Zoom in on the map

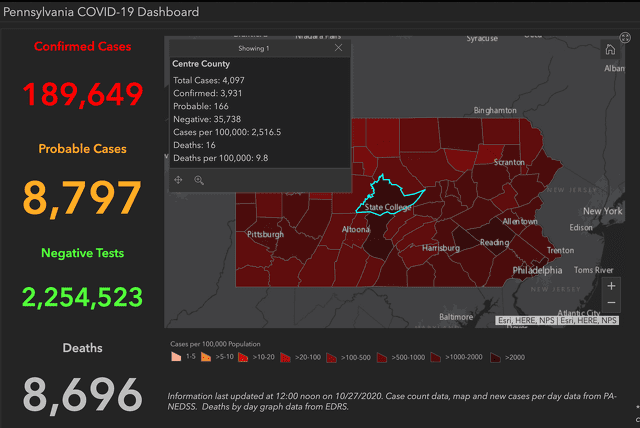coord(612,285)
